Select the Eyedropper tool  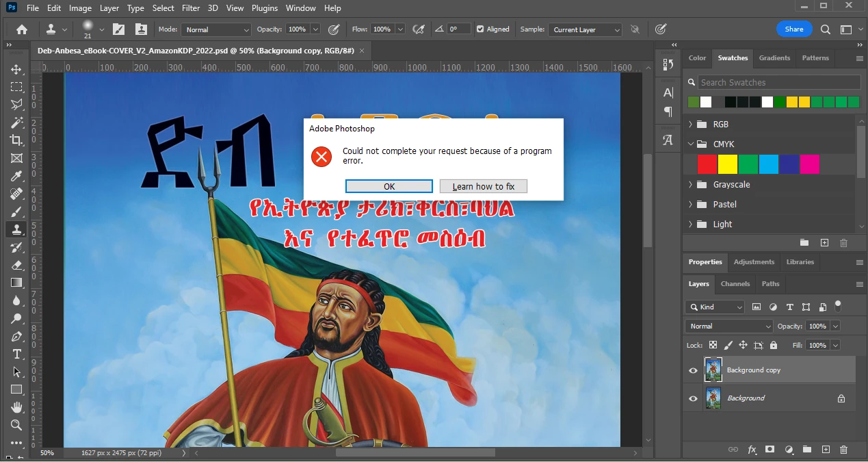(x=16, y=176)
